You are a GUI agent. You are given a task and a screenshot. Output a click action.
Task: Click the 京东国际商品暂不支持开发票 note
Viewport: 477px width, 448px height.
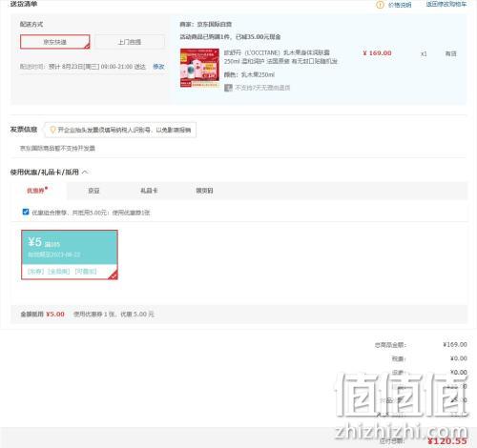57,148
